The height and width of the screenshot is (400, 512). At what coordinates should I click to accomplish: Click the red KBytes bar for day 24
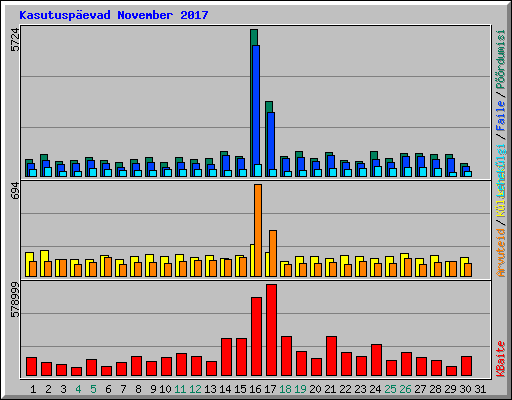pos(376,360)
